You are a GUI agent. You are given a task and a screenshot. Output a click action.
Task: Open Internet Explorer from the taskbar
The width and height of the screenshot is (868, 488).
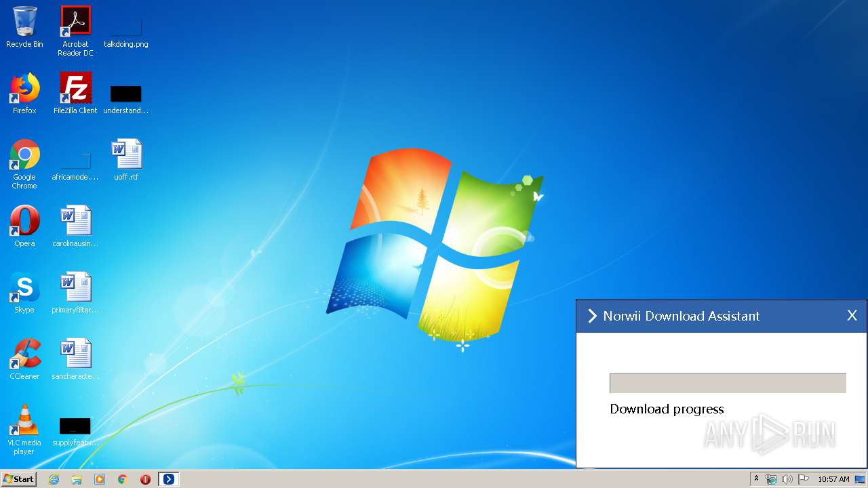point(54,479)
